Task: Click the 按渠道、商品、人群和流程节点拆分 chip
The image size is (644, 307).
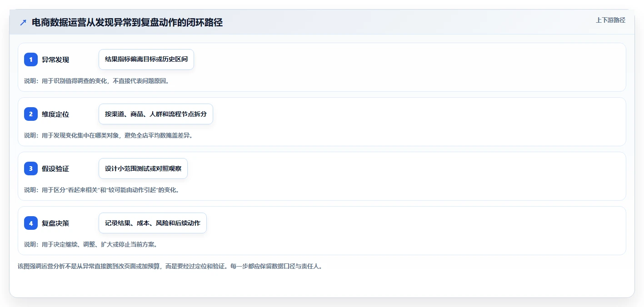Action: coord(156,114)
